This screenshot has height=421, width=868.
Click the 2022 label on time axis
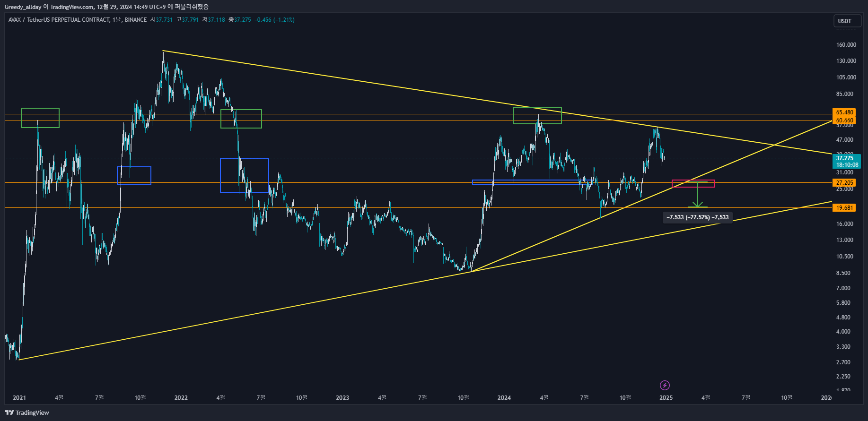(x=181, y=398)
